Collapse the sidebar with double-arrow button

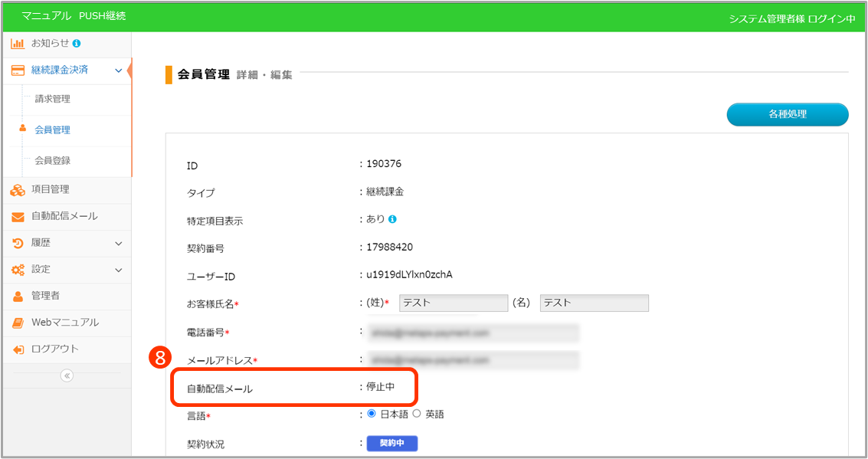[x=67, y=375]
